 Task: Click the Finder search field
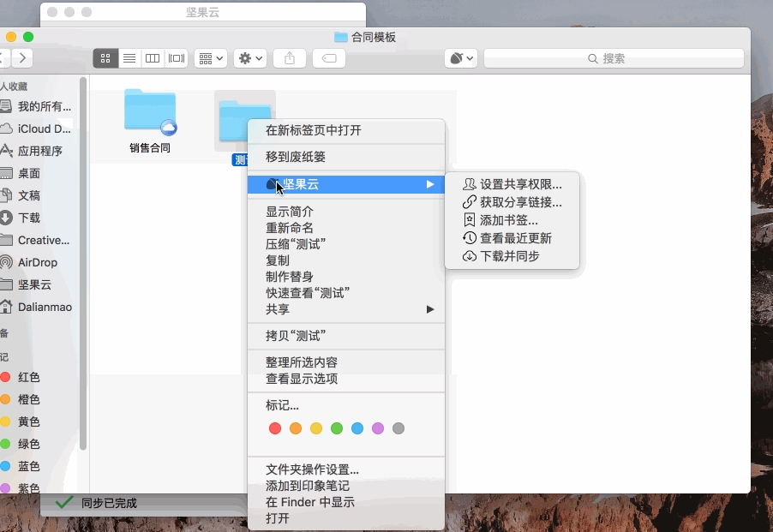click(614, 58)
